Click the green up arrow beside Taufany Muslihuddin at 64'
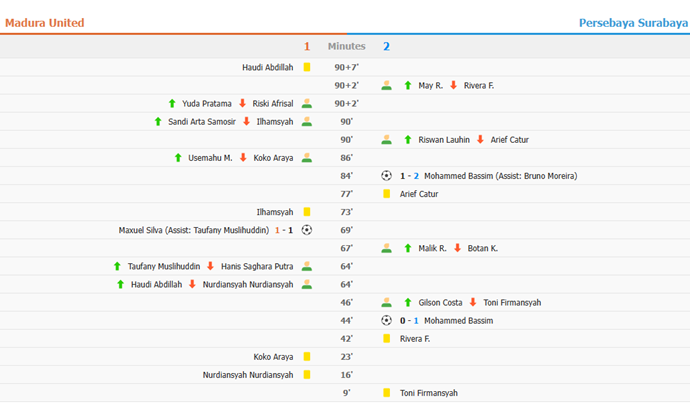 (x=117, y=266)
